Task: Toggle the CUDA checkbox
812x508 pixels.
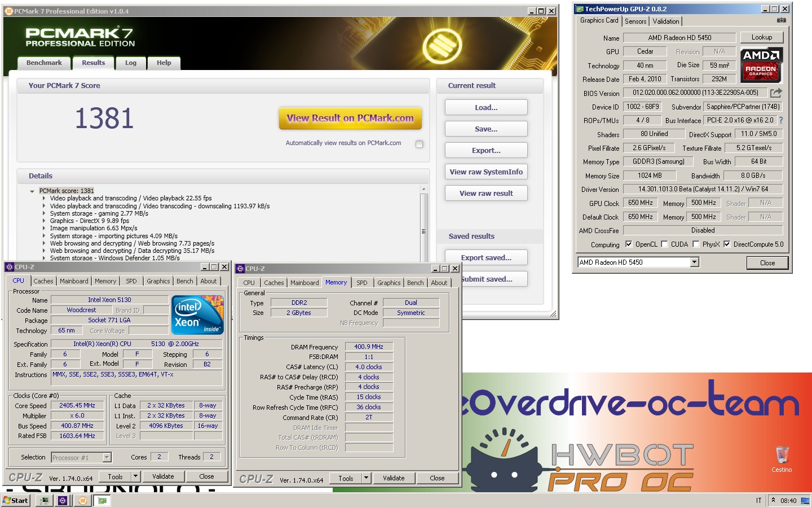Action: click(x=664, y=244)
